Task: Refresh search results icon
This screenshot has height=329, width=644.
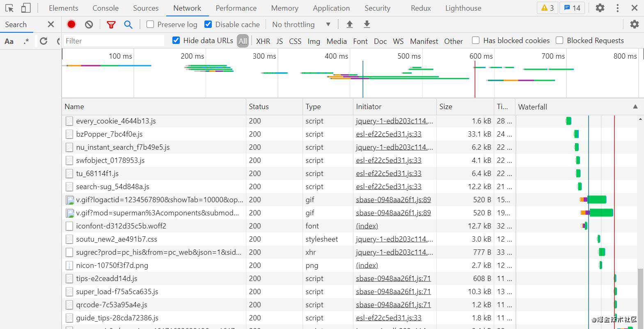Action: [x=44, y=41]
